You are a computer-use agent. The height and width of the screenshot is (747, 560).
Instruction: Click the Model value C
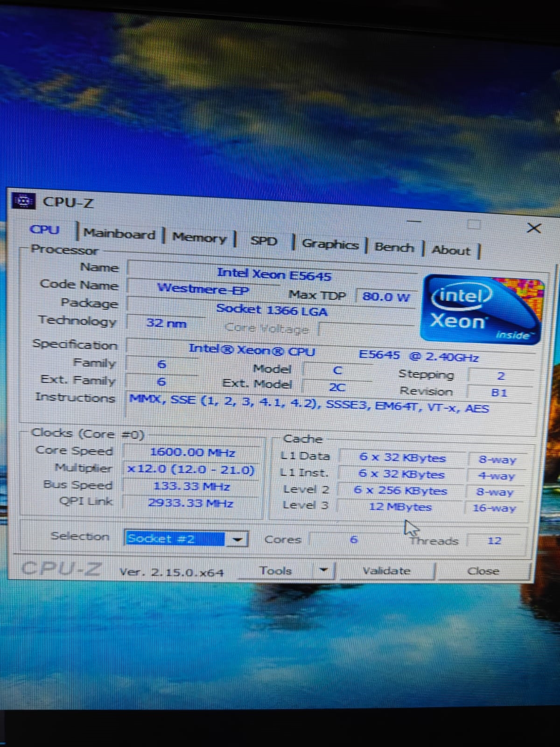coord(337,370)
